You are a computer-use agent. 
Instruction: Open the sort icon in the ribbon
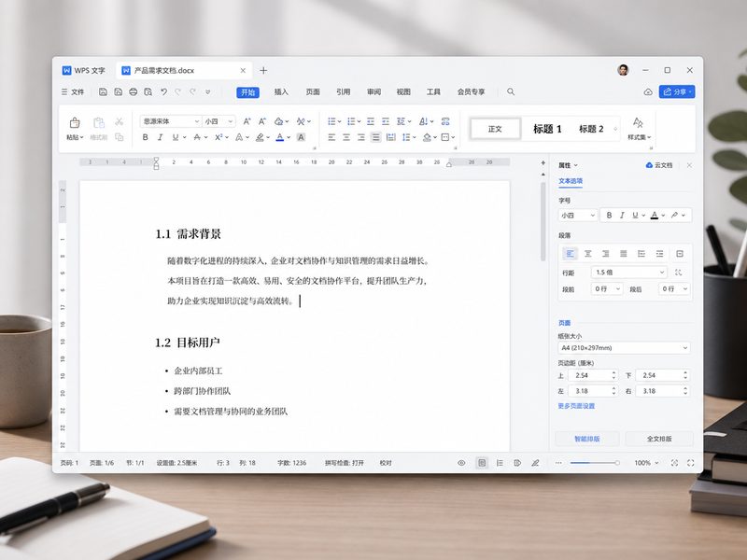coord(424,121)
